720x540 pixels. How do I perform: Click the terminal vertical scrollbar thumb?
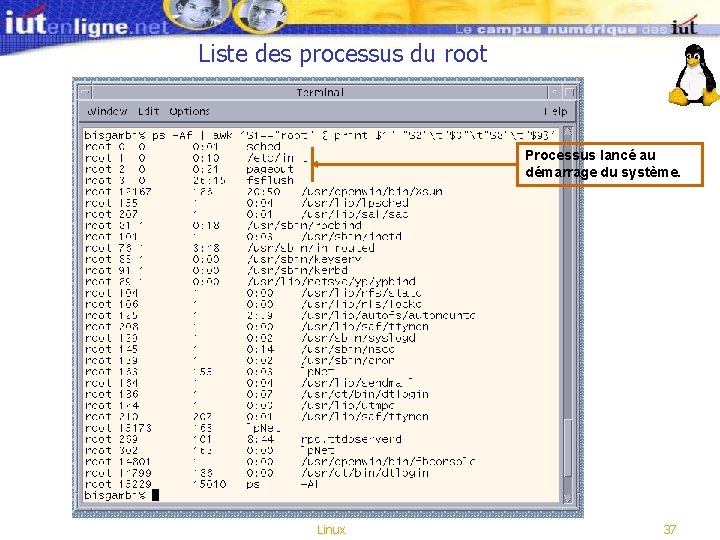568,448
